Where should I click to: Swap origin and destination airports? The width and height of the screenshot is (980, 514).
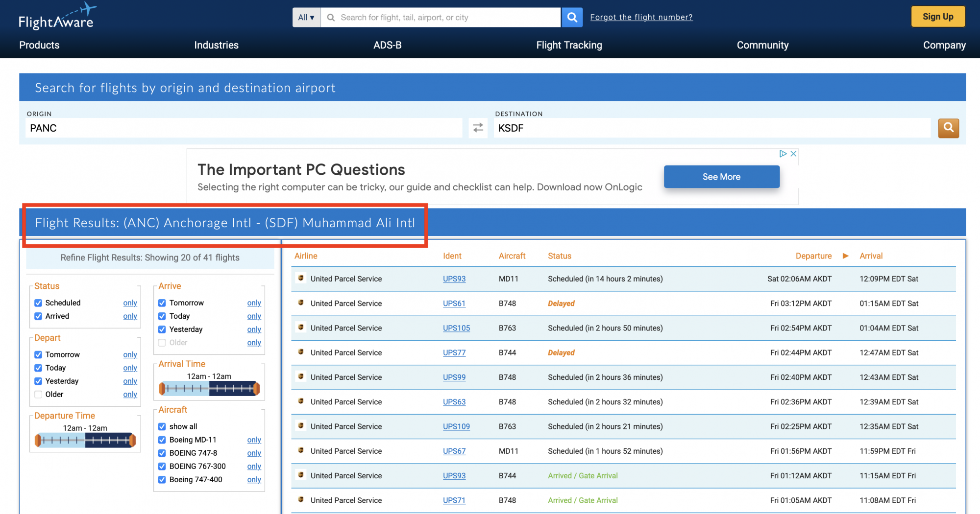pos(478,128)
